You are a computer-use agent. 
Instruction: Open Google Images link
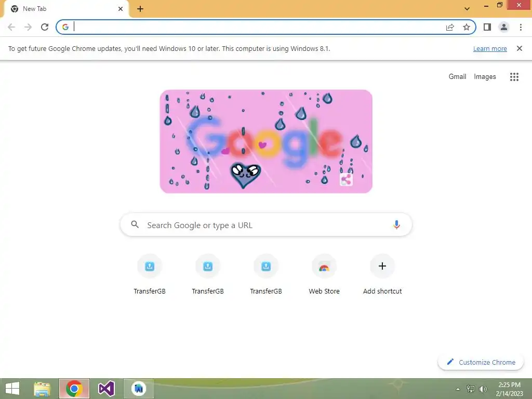(485, 77)
